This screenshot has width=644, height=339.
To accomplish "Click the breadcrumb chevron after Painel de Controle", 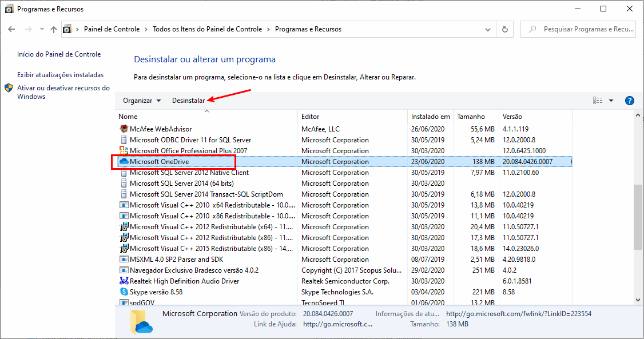I will (x=146, y=29).
